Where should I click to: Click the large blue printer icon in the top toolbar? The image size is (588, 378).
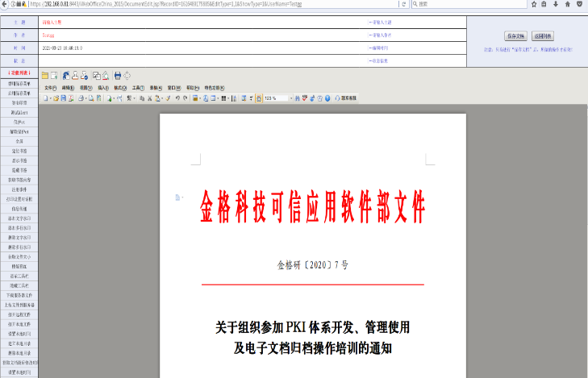point(118,76)
